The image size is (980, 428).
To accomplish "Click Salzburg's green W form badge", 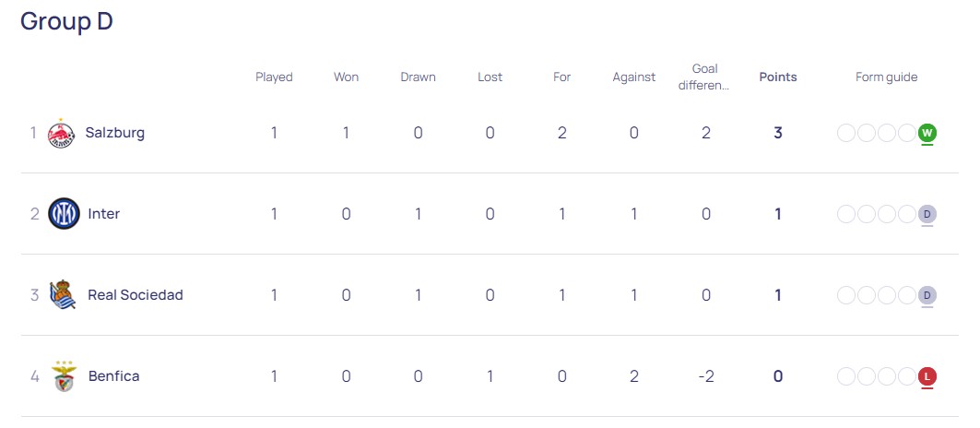I will coord(927,133).
